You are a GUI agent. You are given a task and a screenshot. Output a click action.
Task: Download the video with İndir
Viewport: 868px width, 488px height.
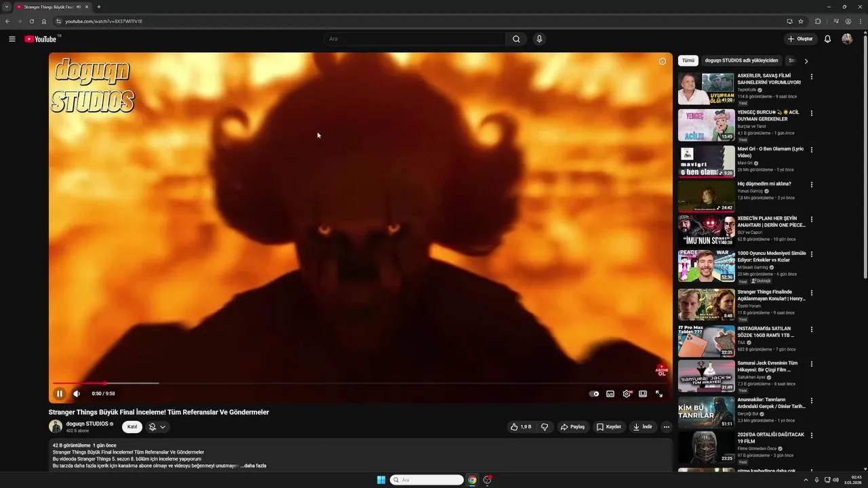[x=643, y=427]
